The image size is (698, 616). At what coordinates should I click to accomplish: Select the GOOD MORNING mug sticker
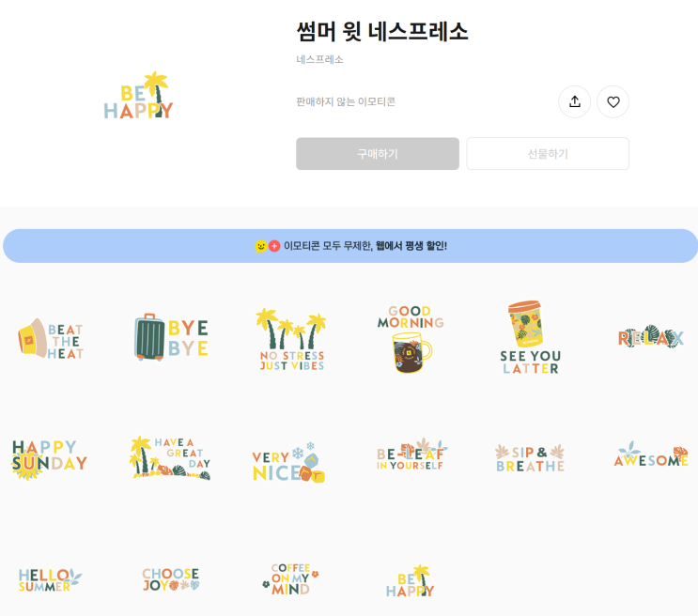pyautogui.click(x=411, y=339)
